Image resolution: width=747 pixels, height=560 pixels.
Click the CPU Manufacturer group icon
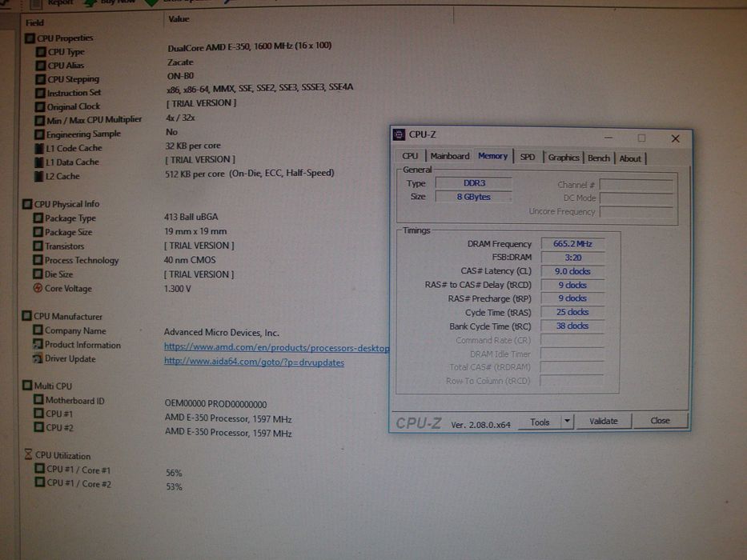(x=27, y=316)
